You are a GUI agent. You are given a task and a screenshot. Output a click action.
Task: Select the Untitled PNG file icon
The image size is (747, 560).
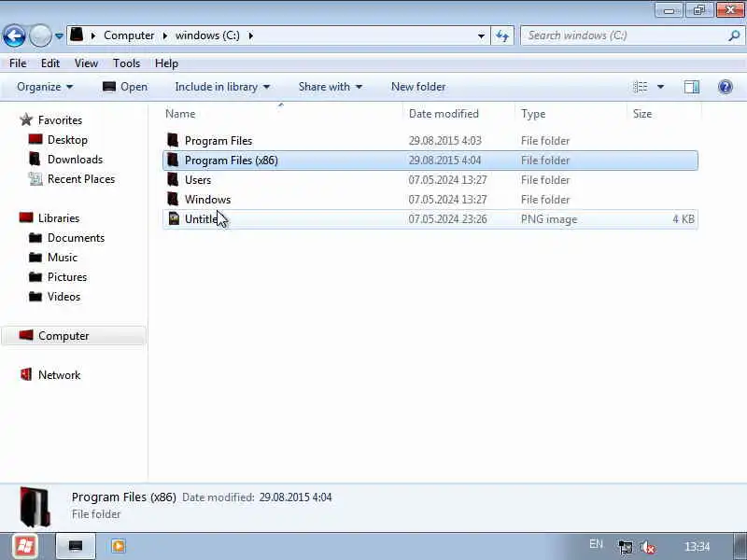(x=175, y=218)
